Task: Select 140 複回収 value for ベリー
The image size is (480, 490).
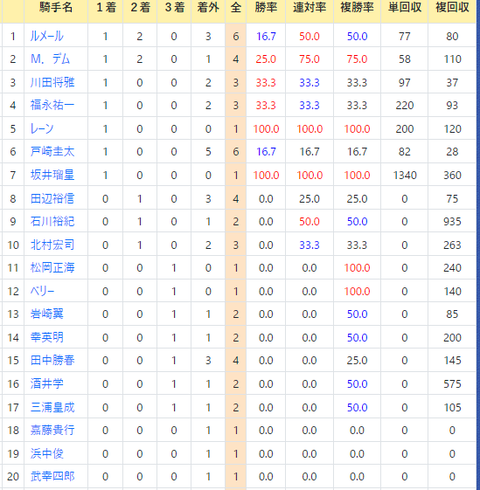Action: click(x=452, y=291)
